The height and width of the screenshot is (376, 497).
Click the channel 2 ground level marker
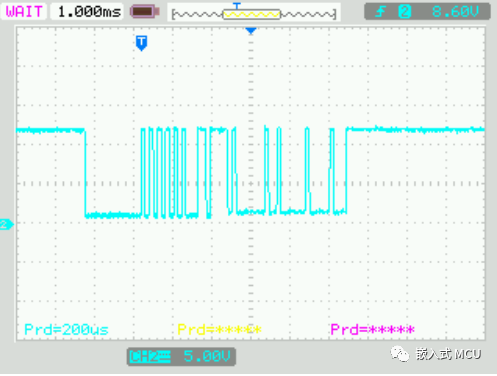pyautogui.click(x=6, y=224)
